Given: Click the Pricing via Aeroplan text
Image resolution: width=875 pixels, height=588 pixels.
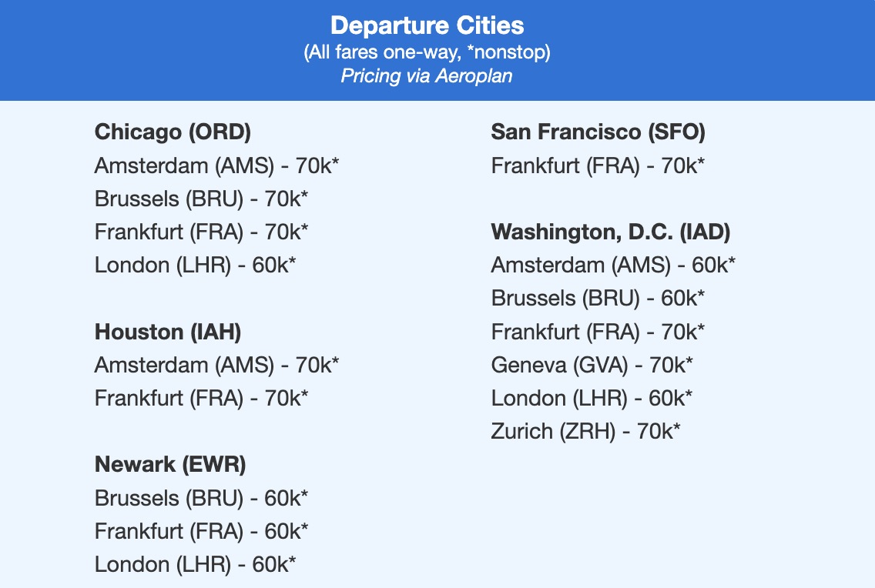Looking at the screenshot, I should pyautogui.click(x=427, y=76).
